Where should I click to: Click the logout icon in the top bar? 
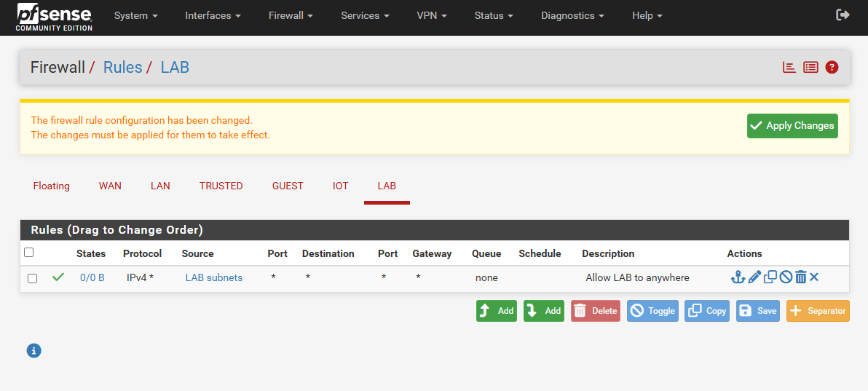point(843,15)
